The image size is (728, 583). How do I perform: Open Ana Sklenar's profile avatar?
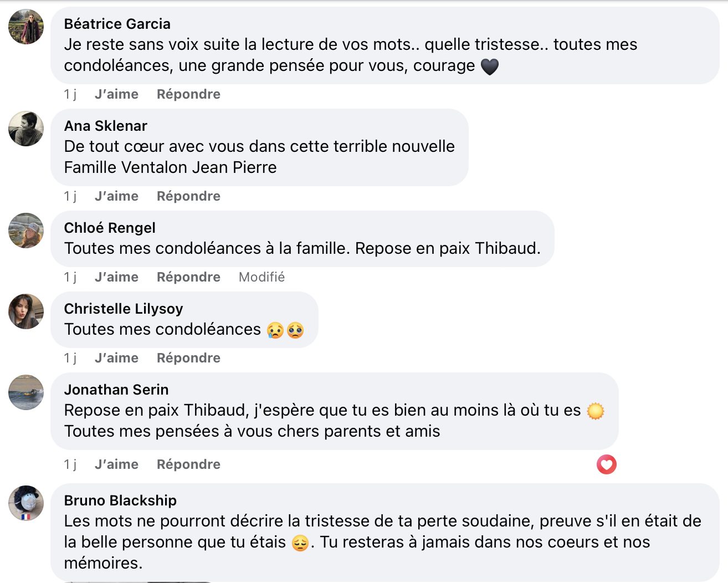26,129
